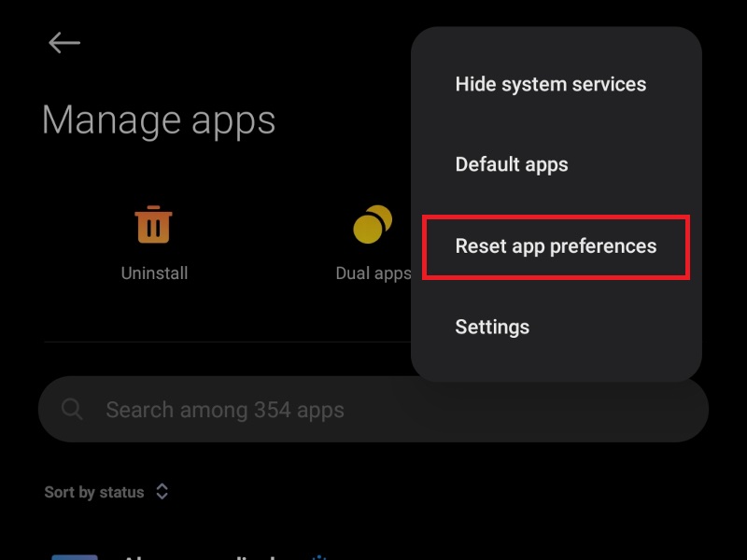Screen dimensions: 747x560
Task: Select Hide system services menu item
Action: pyautogui.click(x=551, y=84)
